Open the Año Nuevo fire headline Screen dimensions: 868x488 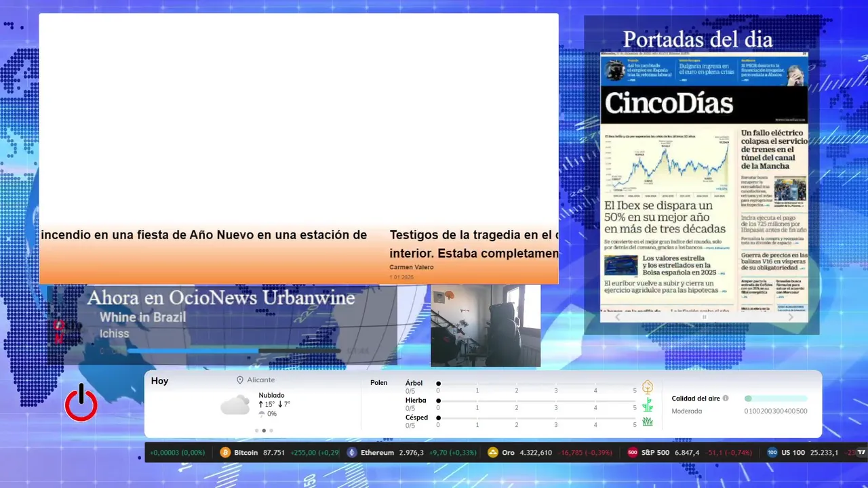tap(203, 235)
